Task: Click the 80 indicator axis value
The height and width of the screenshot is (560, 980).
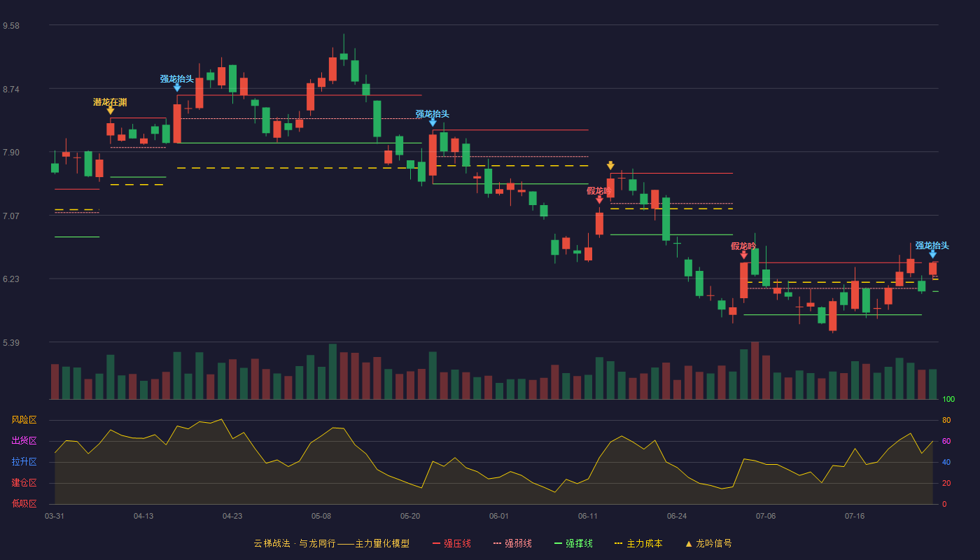Action: point(946,420)
